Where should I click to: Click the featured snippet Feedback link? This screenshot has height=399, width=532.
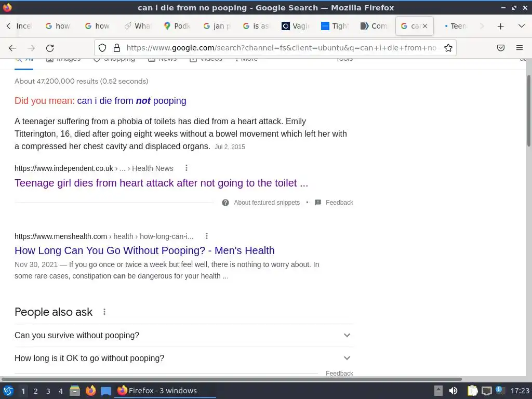[339, 203]
